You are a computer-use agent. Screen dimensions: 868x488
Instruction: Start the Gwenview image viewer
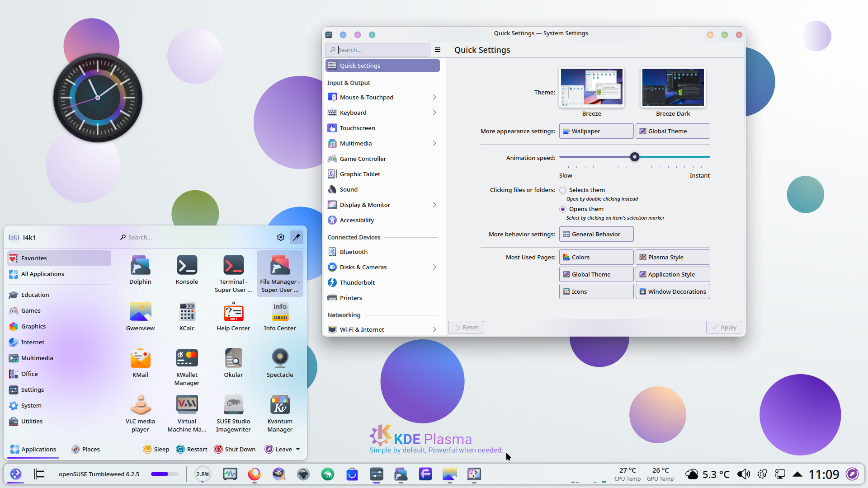tap(140, 317)
